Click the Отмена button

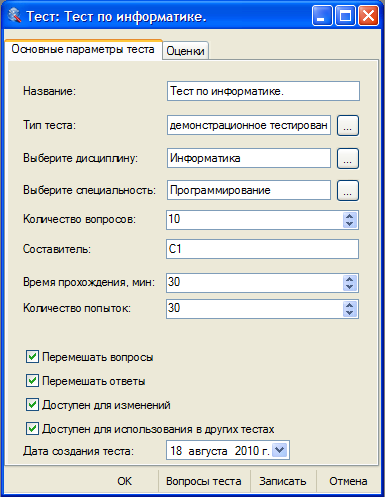348,481
